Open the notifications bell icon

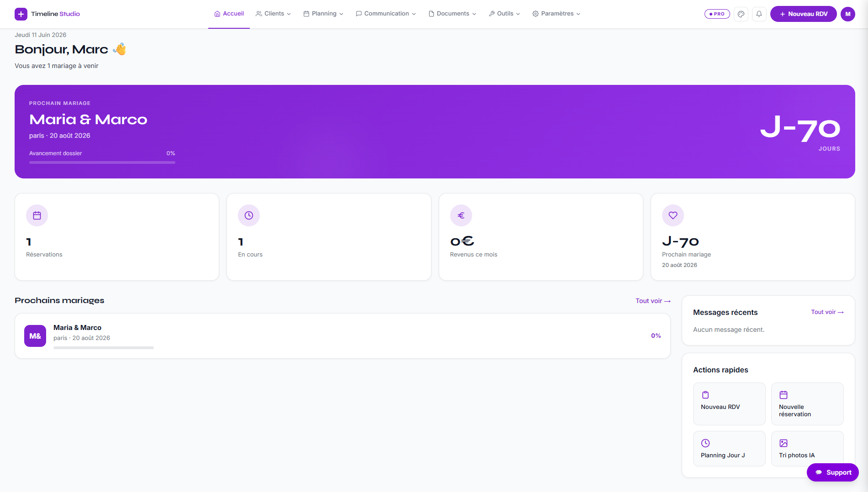click(x=759, y=14)
